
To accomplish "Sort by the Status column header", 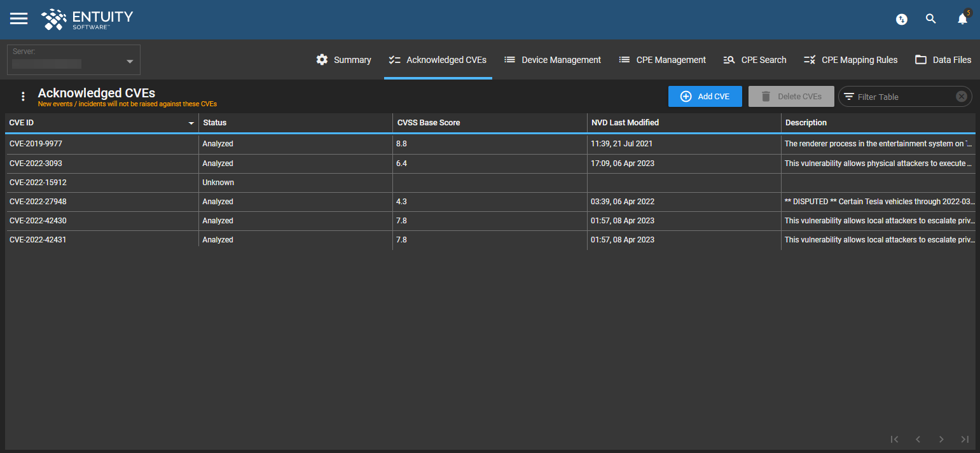I will tap(296, 123).
